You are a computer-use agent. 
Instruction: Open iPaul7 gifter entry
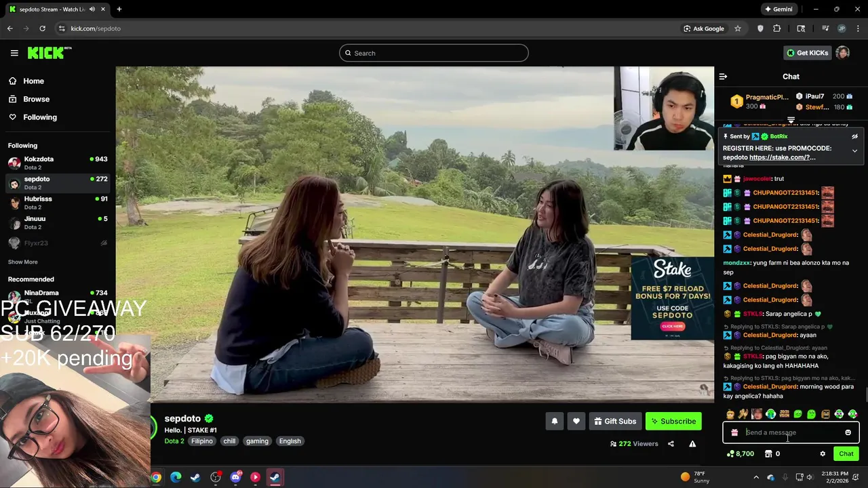point(824,96)
